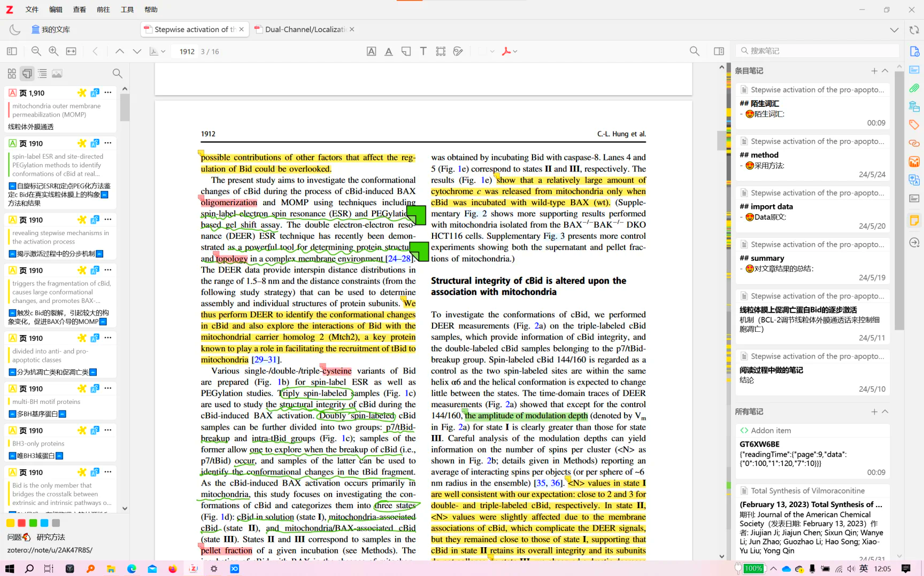This screenshot has width=924, height=576.
Task: Open options for page 1,910 annotation
Action: coord(108,92)
